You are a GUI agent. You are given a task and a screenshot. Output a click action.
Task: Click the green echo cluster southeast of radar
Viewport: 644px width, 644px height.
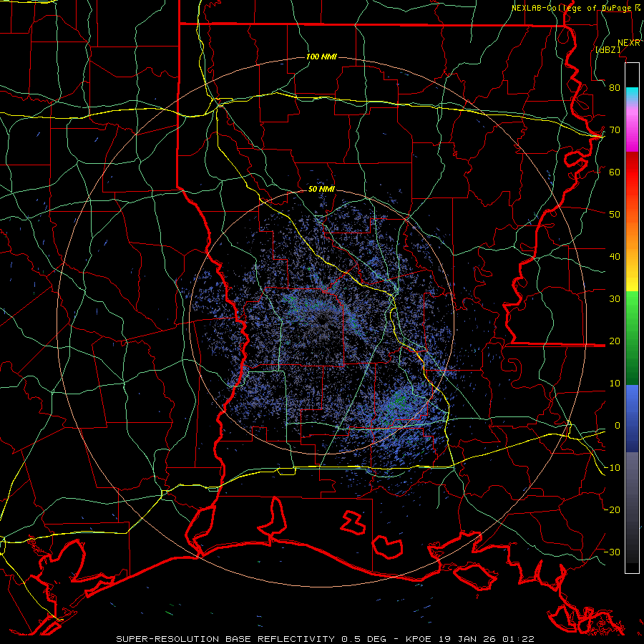pyautogui.click(x=398, y=401)
